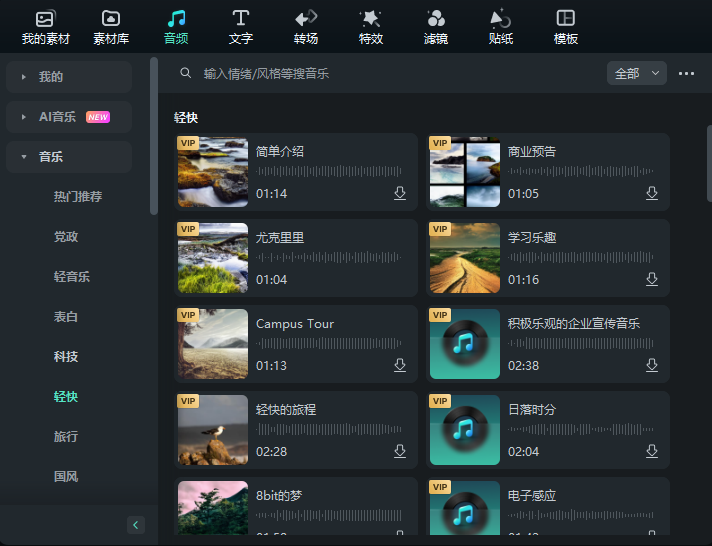Click the 8bit的梦 track title
This screenshot has width=712, height=546.
(279, 495)
